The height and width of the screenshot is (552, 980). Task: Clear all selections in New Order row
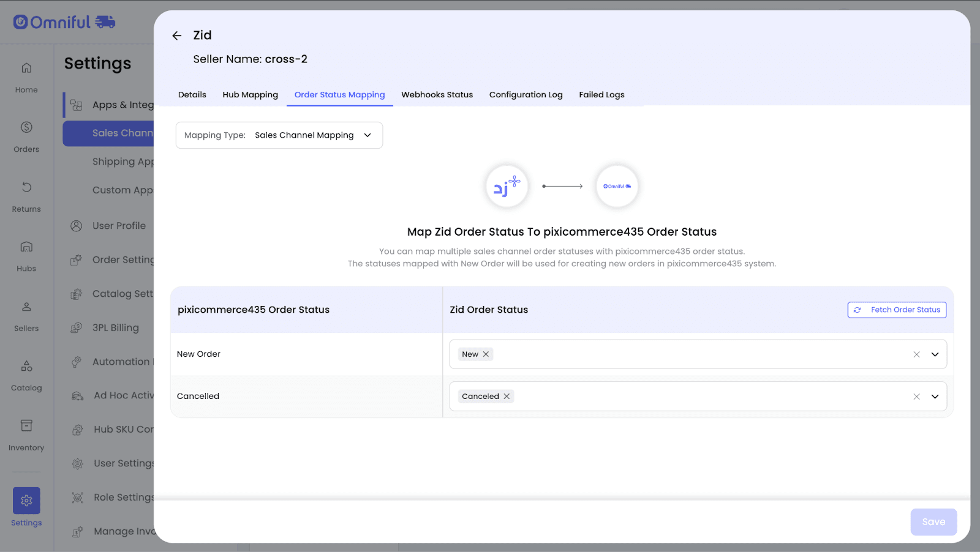click(916, 354)
